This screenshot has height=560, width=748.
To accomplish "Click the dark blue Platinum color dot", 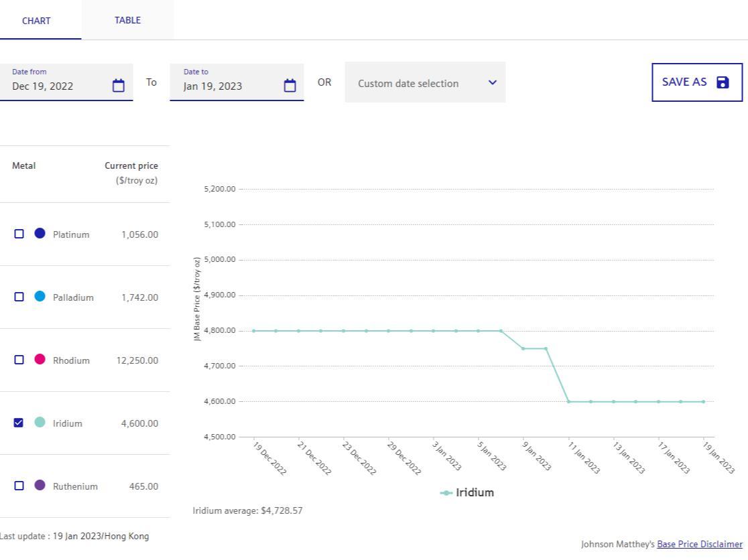I will click(40, 234).
